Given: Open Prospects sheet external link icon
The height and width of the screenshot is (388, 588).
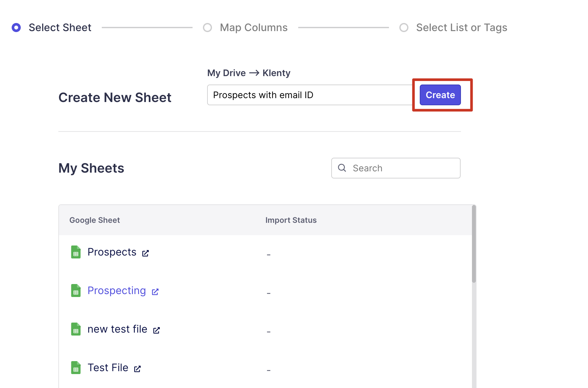Looking at the screenshot, I should coord(146,253).
